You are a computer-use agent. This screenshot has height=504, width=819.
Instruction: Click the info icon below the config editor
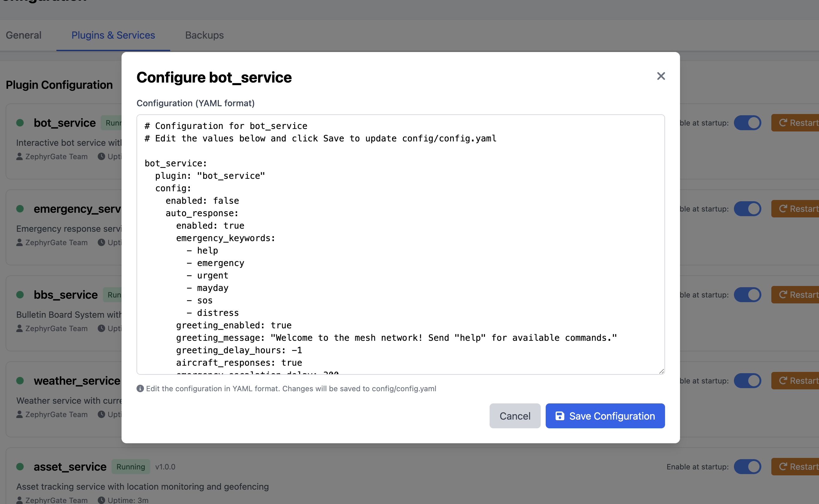pyautogui.click(x=140, y=388)
